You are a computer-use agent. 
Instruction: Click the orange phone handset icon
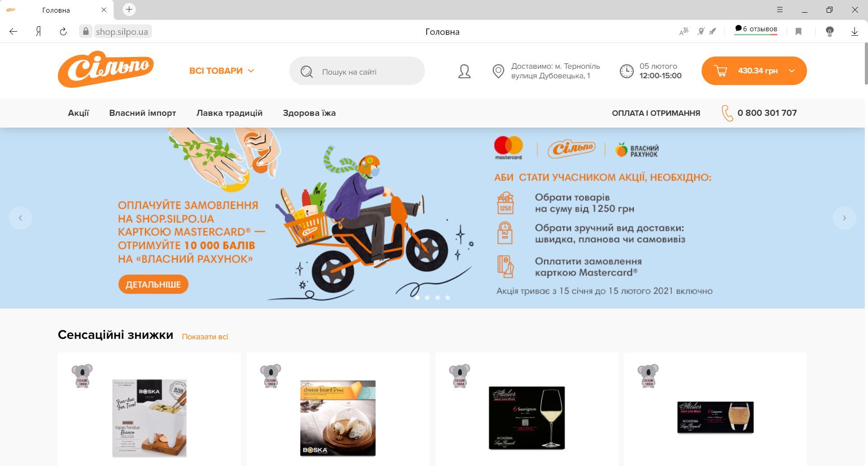[727, 113]
